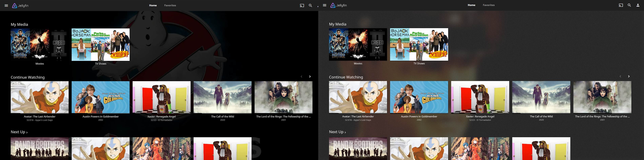This screenshot has height=160, width=644.
Task: Open hamburger menu in right Jellyfin window
Action: (325, 5)
